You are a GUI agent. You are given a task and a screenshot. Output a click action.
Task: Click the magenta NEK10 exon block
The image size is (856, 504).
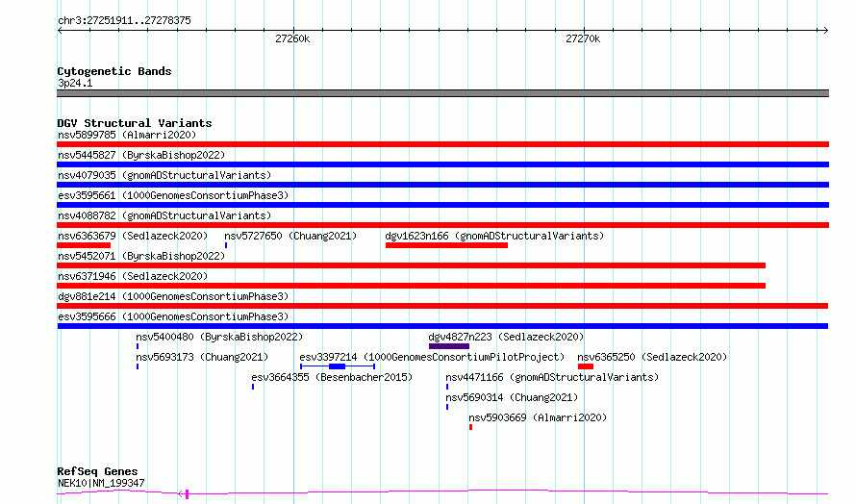[187, 494]
